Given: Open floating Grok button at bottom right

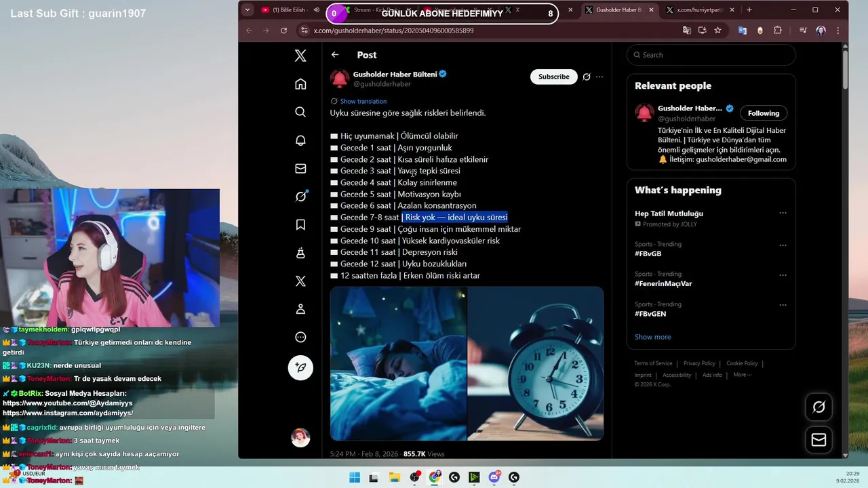Looking at the screenshot, I should click(x=818, y=407).
